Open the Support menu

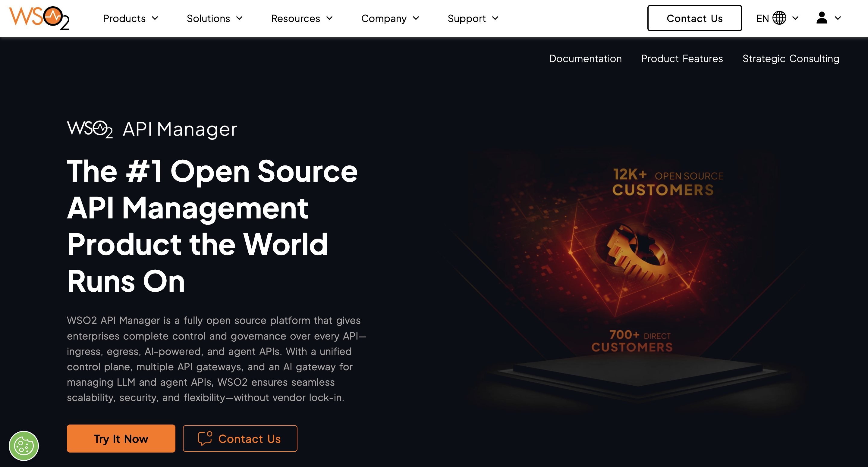click(466, 18)
